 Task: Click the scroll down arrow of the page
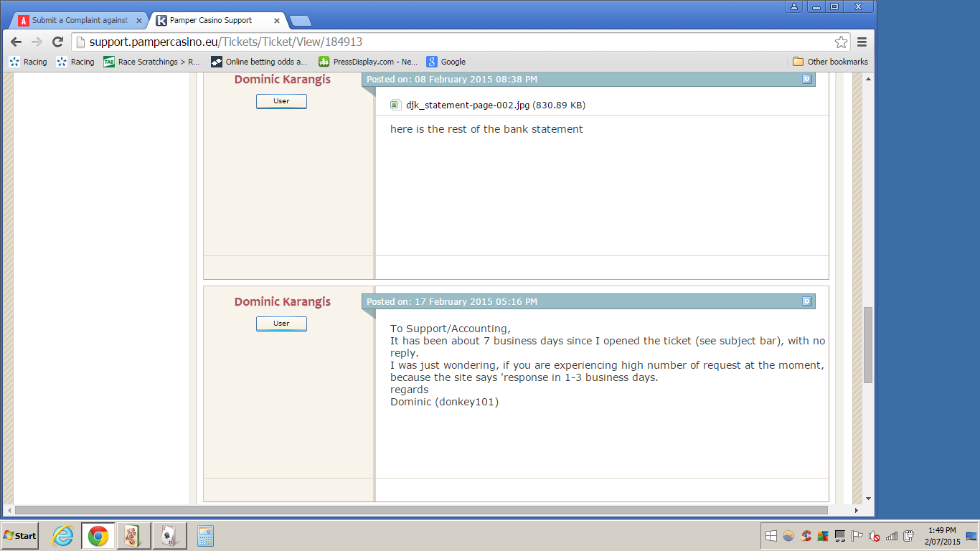(x=868, y=499)
